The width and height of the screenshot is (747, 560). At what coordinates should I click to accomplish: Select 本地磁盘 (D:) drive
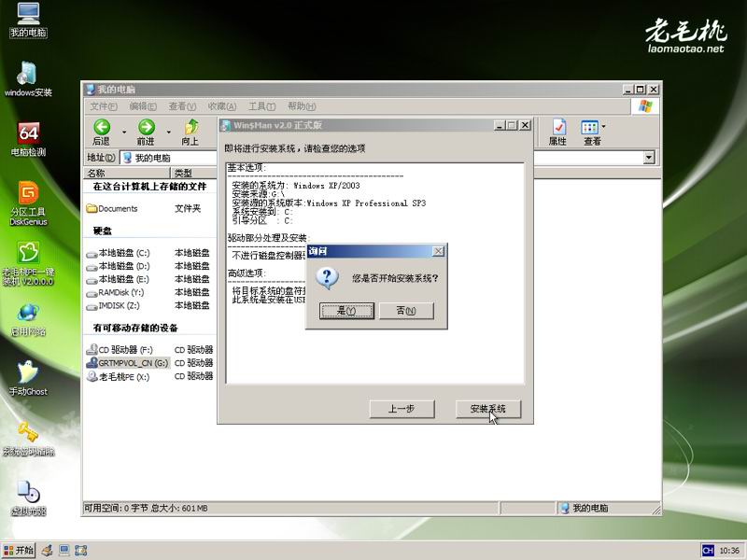[x=118, y=266]
